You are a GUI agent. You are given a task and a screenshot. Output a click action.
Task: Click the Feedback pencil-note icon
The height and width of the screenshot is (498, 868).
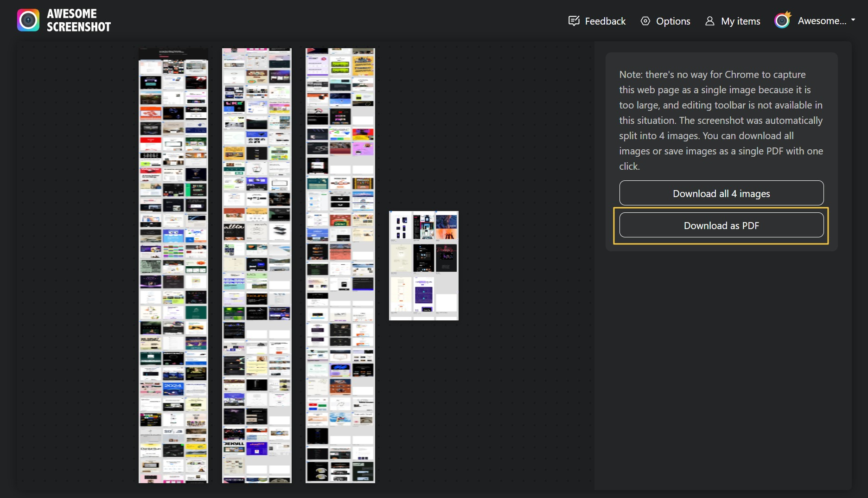coord(574,21)
